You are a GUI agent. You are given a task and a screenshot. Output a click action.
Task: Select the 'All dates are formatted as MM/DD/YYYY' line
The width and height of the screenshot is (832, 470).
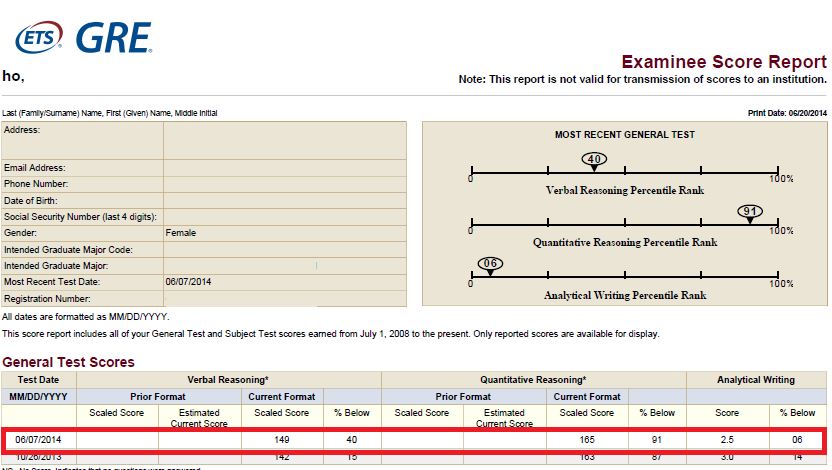click(x=86, y=317)
